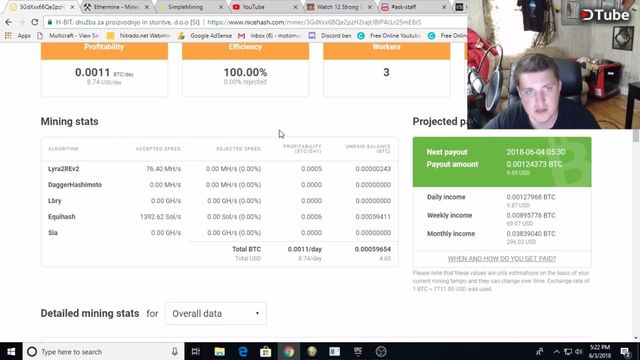The height and width of the screenshot is (360, 640).
Task: Open Multicraft bookmark
Action: (68, 36)
